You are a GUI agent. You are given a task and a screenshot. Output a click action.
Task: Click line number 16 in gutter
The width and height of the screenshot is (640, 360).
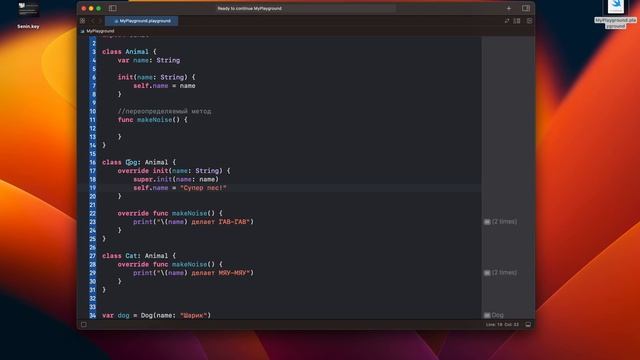pyautogui.click(x=93, y=162)
